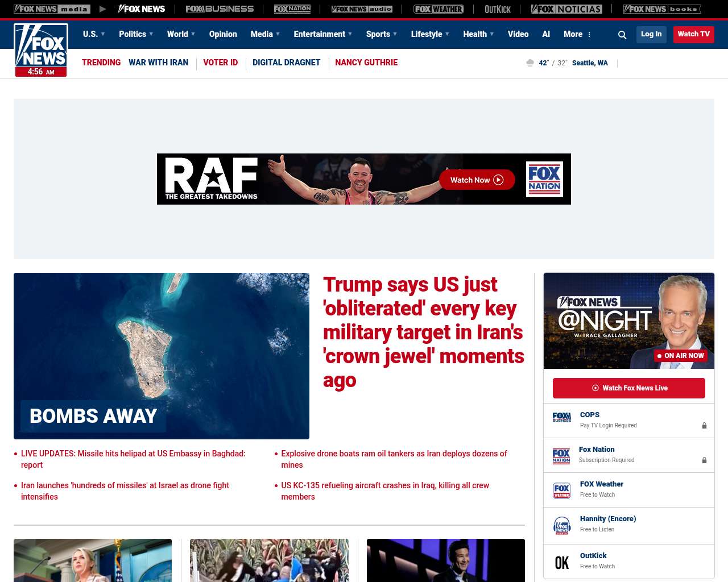Click the Fox News Audio logo
The height and width of the screenshot is (582, 728).
362,9
